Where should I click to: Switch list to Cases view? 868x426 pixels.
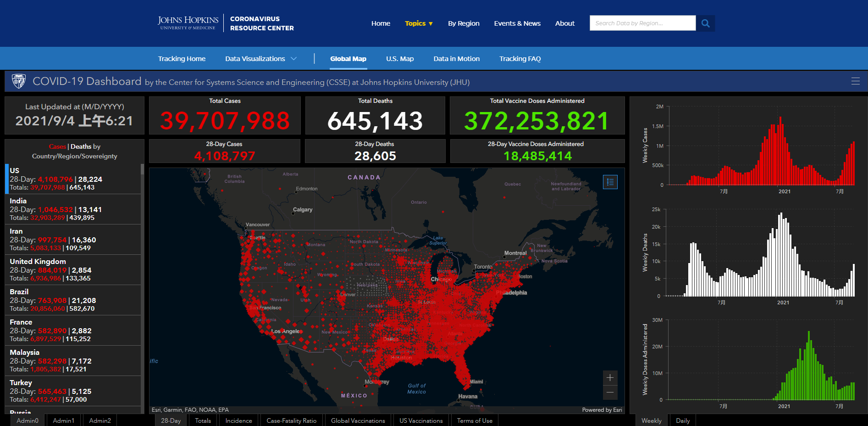(x=57, y=146)
